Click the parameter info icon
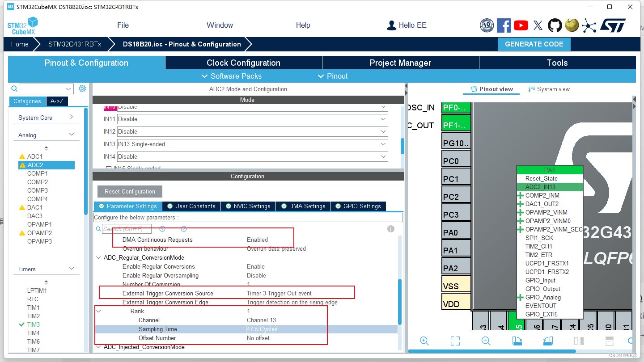This screenshot has width=644, height=362. click(x=391, y=229)
